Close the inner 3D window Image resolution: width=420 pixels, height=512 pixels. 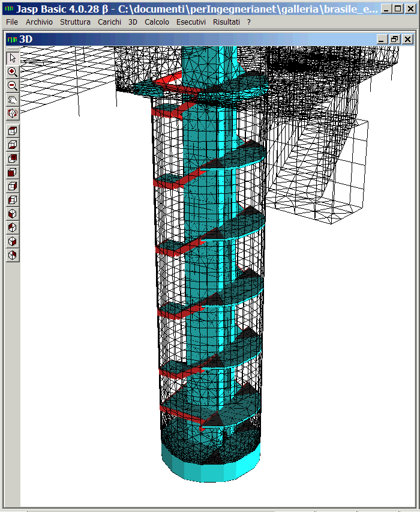(x=407, y=40)
